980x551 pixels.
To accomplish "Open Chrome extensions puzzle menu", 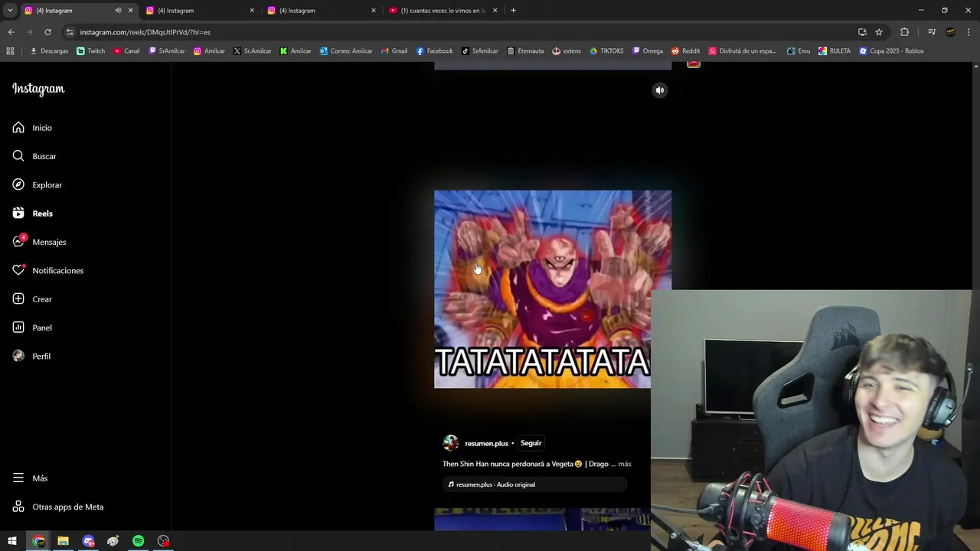I will [x=904, y=32].
